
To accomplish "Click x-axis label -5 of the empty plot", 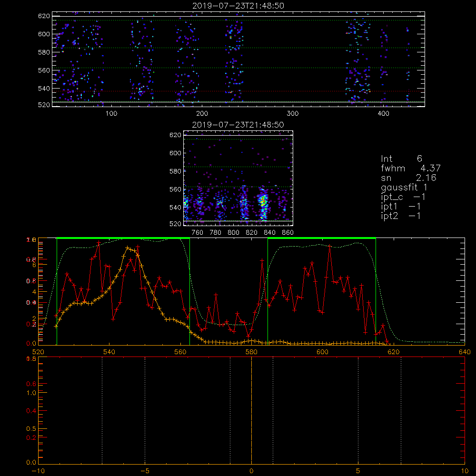I will click(145, 471).
